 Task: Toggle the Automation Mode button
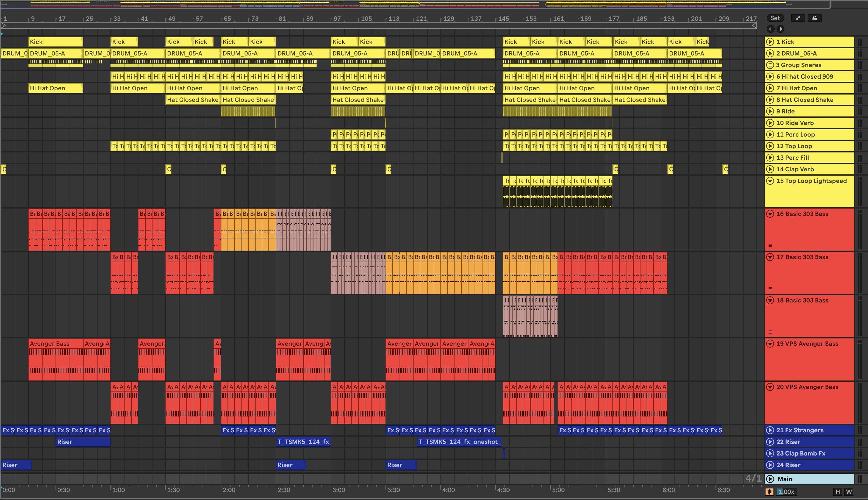point(798,18)
